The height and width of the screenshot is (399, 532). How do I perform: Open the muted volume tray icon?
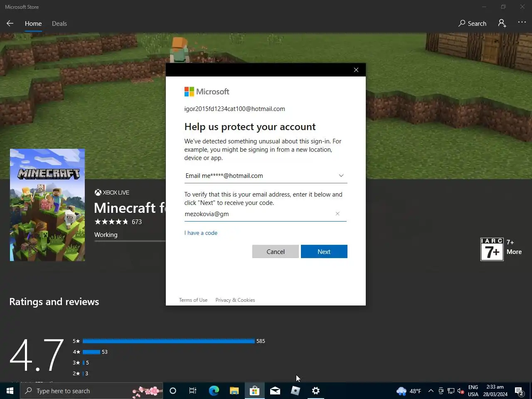(x=461, y=391)
